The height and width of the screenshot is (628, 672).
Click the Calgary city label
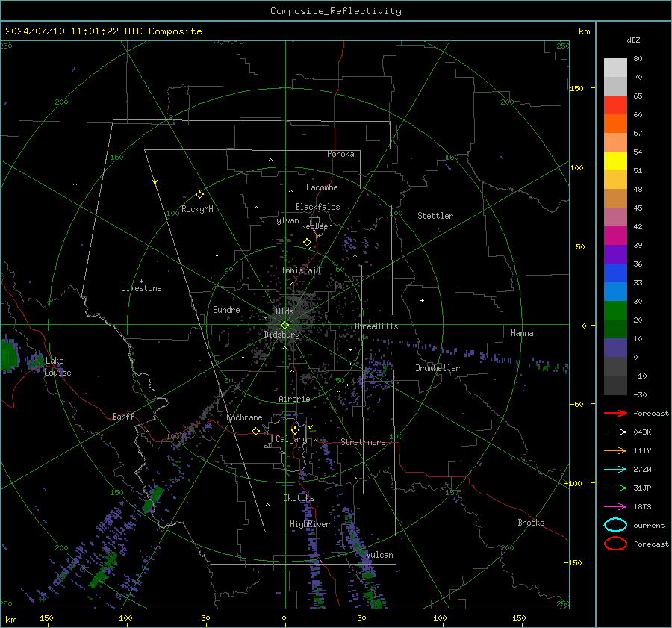[291, 439]
